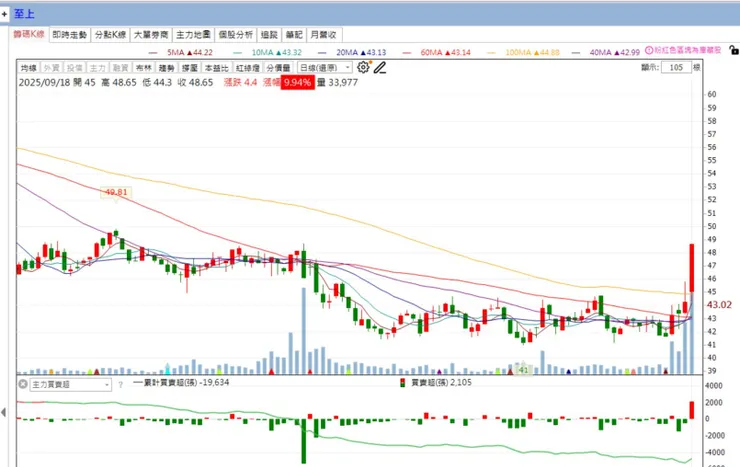Click the 43.02 price axis label
The image size is (740, 467).
pyautogui.click(x=719, y=305)
